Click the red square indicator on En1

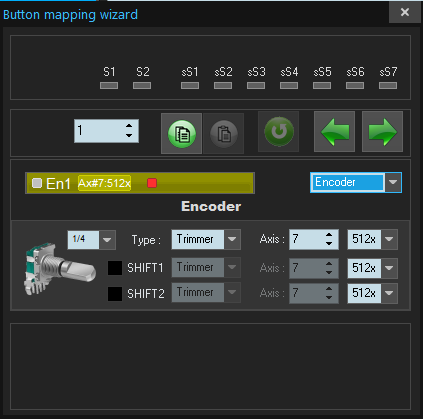pos(152,183)
